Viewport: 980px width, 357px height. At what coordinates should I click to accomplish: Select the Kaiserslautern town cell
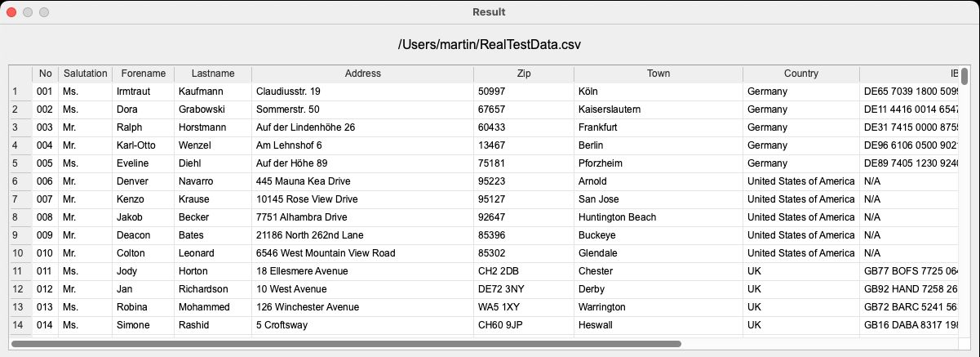click(x=658, y=109)
